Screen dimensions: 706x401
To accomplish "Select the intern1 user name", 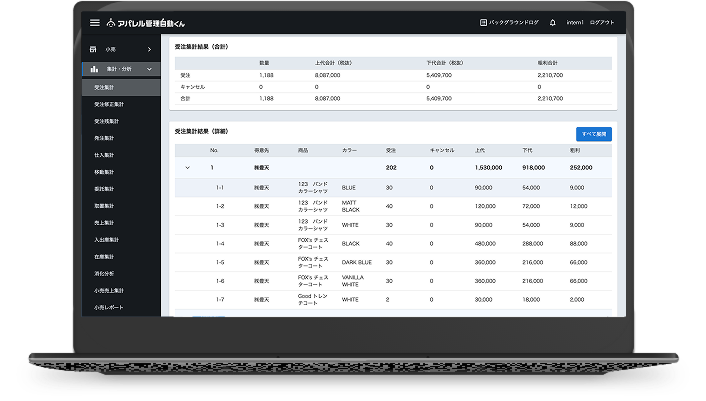I will (575, 22).
